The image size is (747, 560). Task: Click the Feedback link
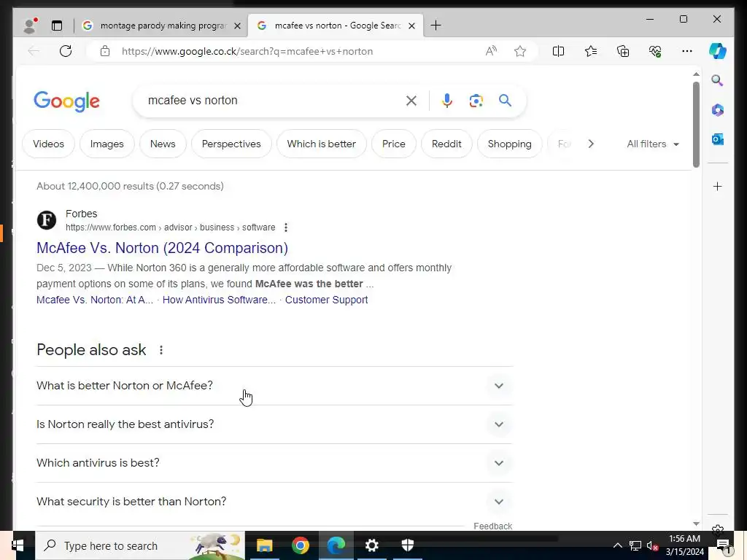(492, 526)
